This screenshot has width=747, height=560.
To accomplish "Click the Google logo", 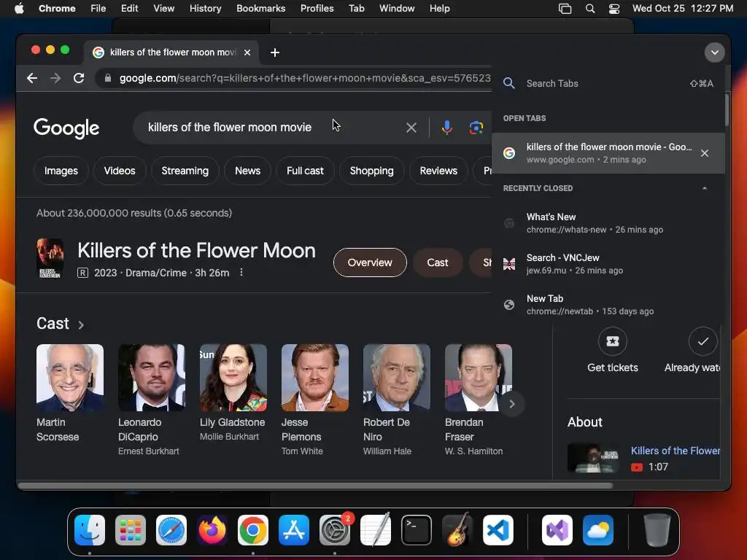I will pos(66,128).
